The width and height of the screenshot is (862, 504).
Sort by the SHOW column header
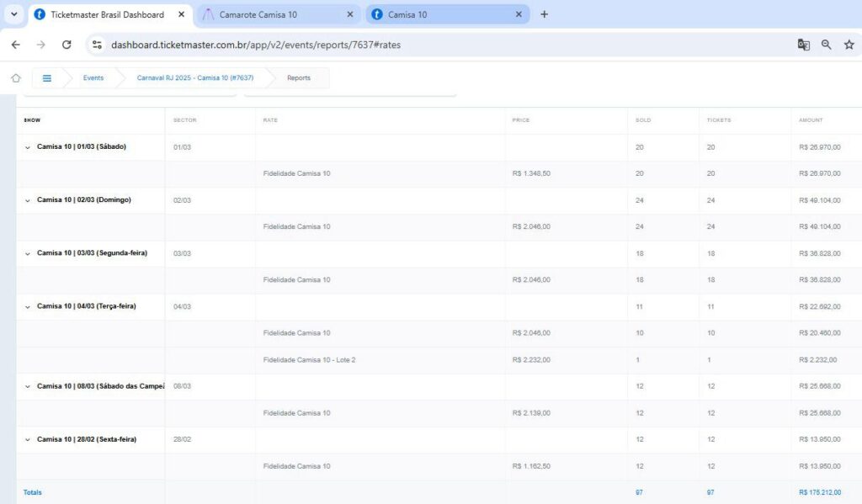(x=32, y=119)
